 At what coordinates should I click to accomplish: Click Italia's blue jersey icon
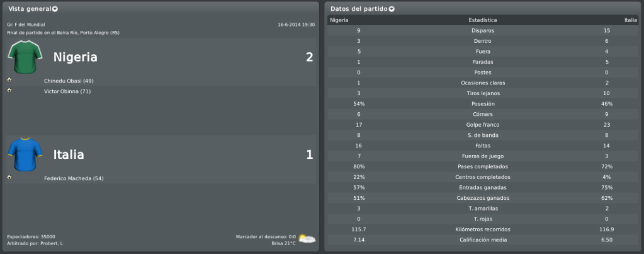click(x=25, y=154)
